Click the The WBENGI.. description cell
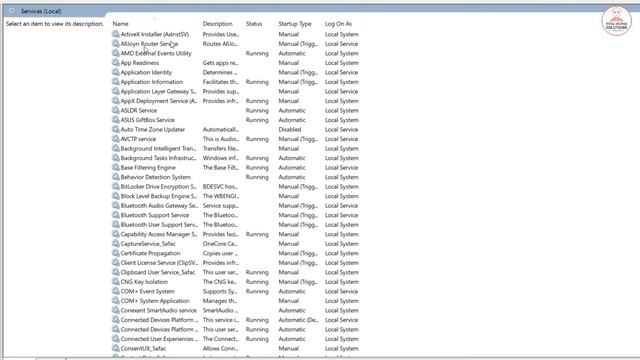Viewport: 640px width, 360px height. click(221, 196)
